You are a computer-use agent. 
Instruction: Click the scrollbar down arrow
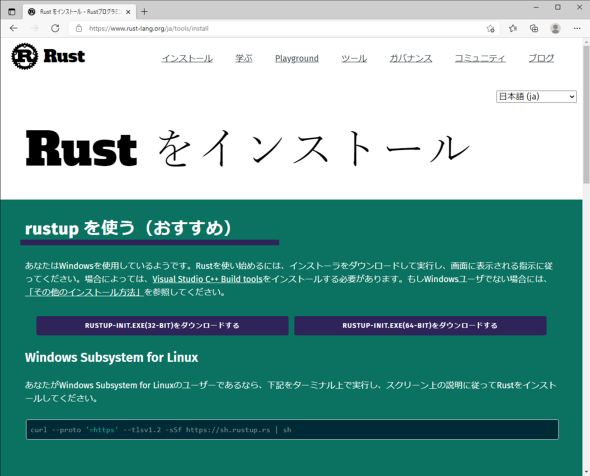coord(586,472)
